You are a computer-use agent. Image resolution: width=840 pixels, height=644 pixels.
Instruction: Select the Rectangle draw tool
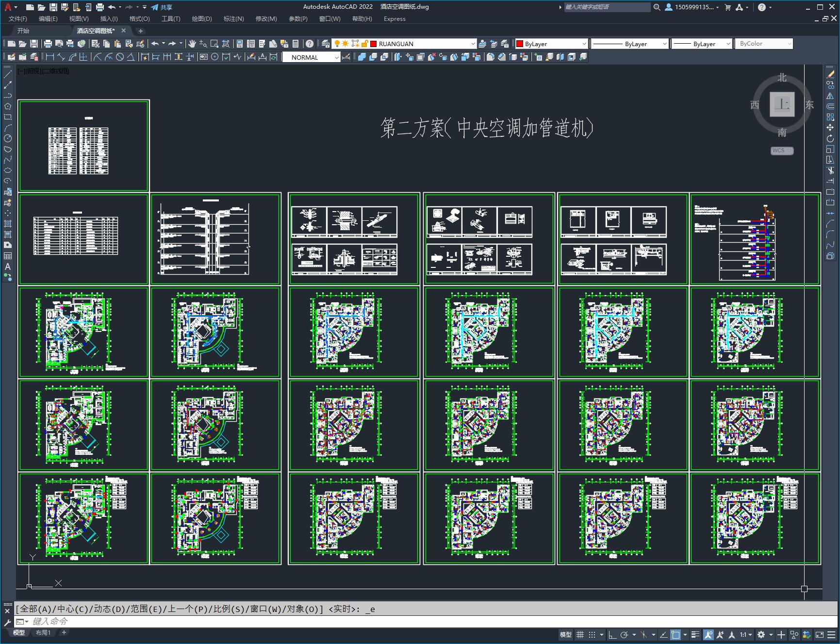8,117
